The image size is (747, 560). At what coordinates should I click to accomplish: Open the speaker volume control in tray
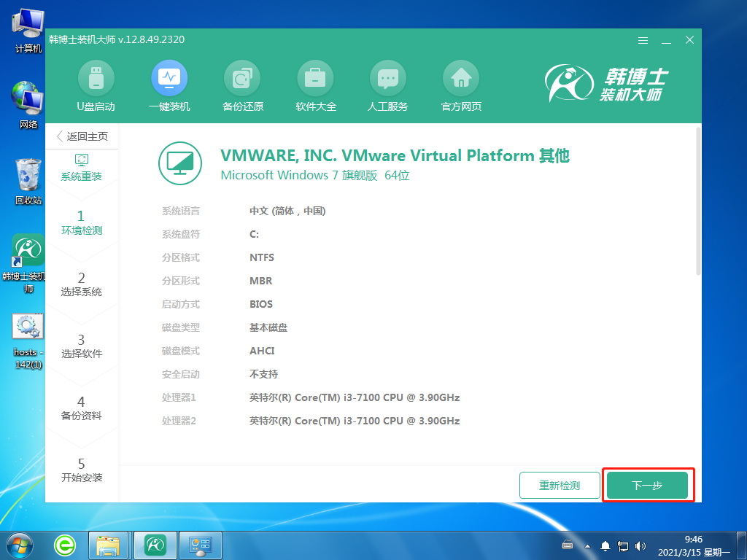click(x=640, y=545)
